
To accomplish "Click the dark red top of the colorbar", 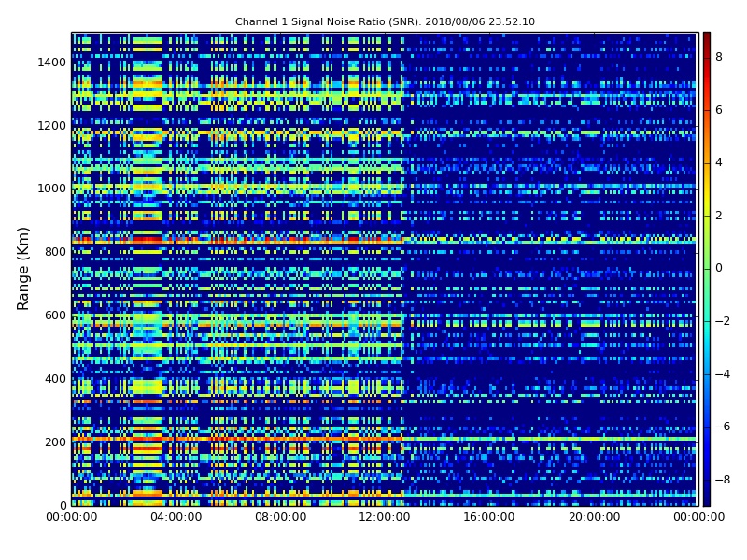I will [x=707, y=38].
